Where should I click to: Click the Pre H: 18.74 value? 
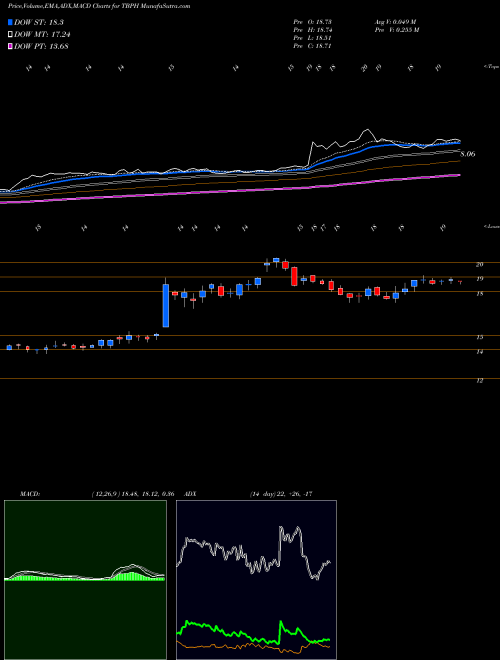click(313, 30)
